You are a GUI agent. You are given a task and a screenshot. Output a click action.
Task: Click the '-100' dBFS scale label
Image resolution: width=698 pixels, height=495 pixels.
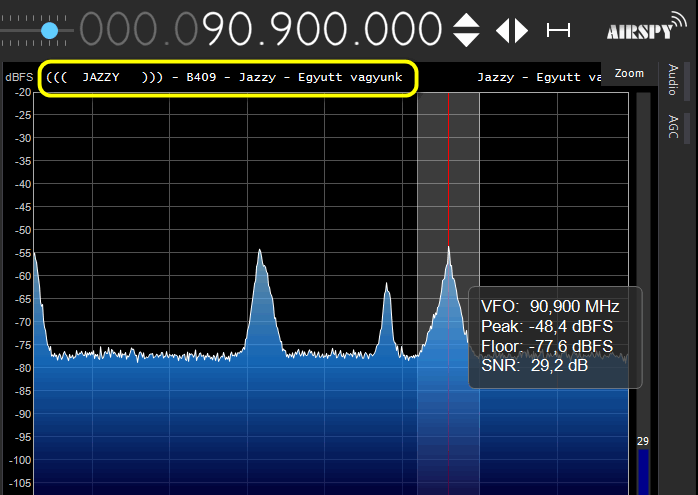click(x=20, y=460)
